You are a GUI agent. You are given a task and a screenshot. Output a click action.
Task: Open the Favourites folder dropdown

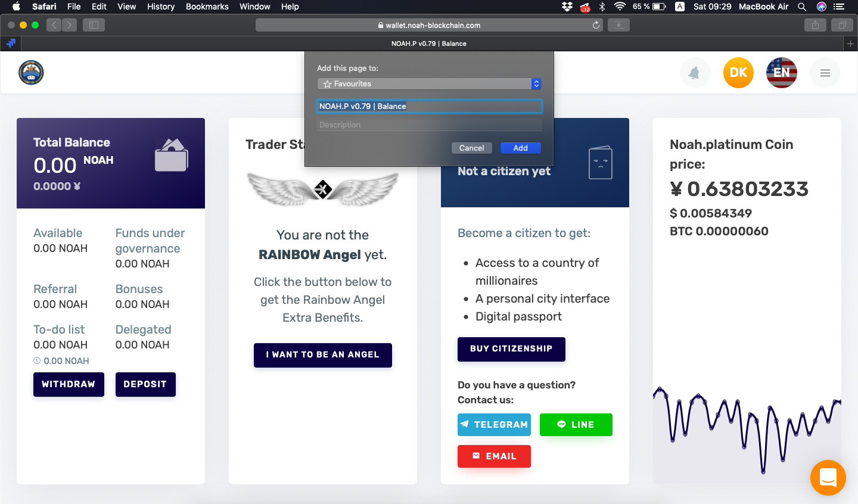click(429, 84)
